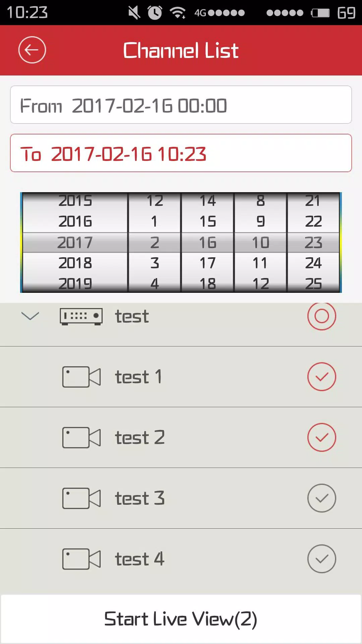This screenshot has width=362, height=644.
Task: Select channel row test 4
Action: point(181,559)
